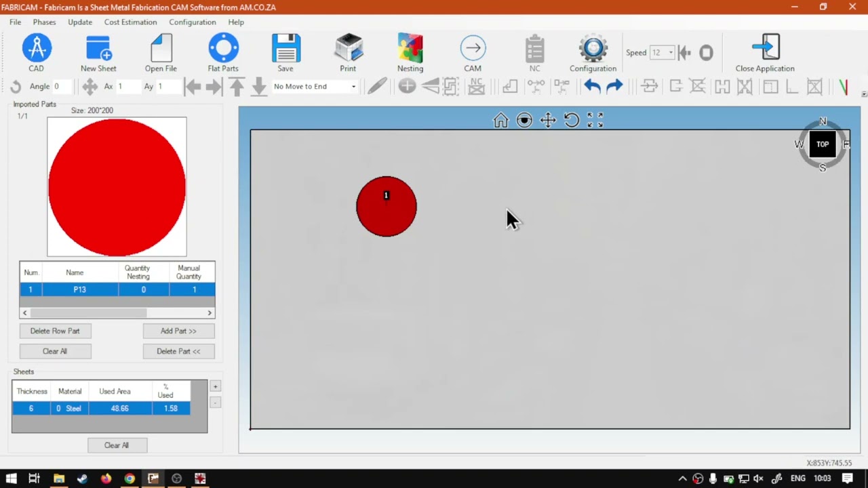The width and height of the screenshot is (868, 488).
Task: Open the Nesting tool
Action: click(x=410, y=48)
